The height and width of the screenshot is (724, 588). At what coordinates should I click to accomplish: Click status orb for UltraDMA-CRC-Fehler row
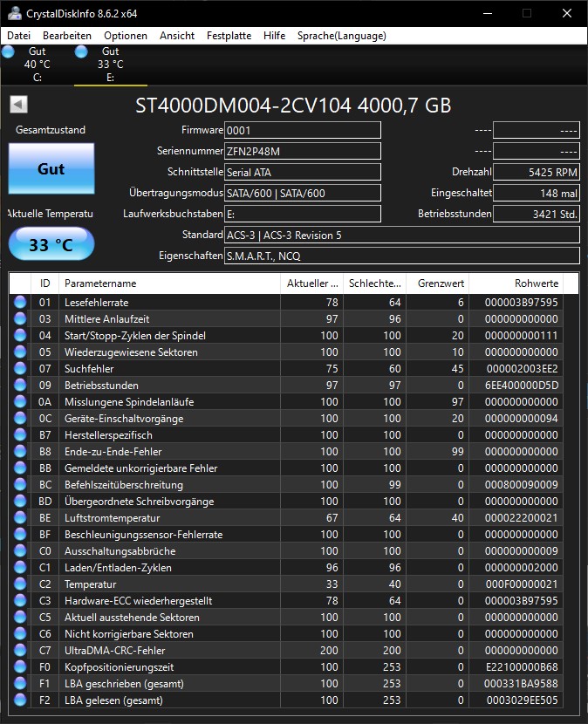[20, 650]
